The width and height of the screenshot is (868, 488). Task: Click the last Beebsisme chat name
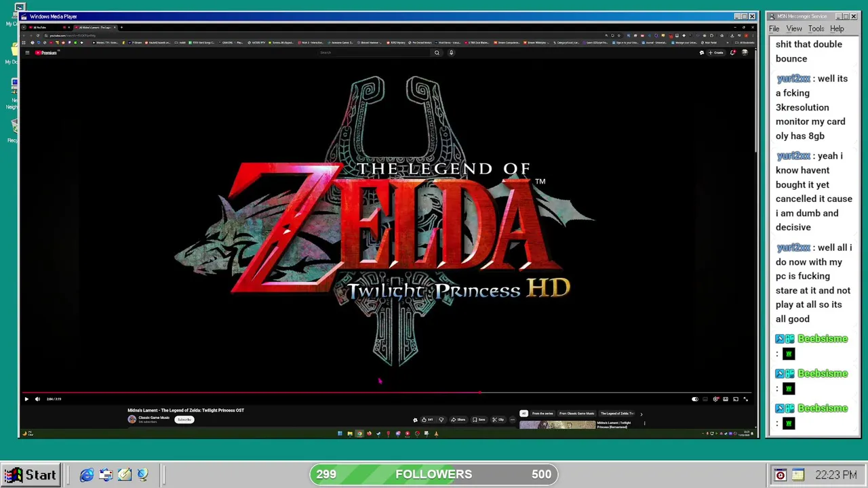[x=823, y=409]
